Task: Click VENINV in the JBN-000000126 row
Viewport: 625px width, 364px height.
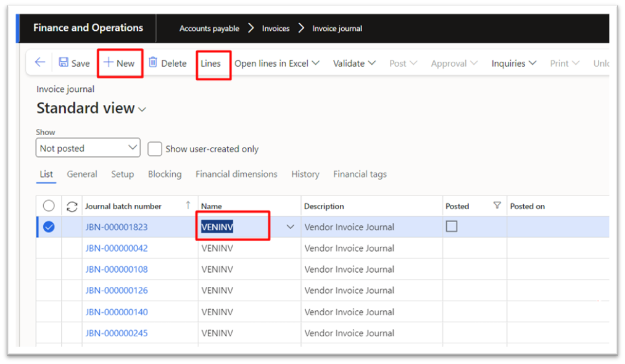Action: 217,290
